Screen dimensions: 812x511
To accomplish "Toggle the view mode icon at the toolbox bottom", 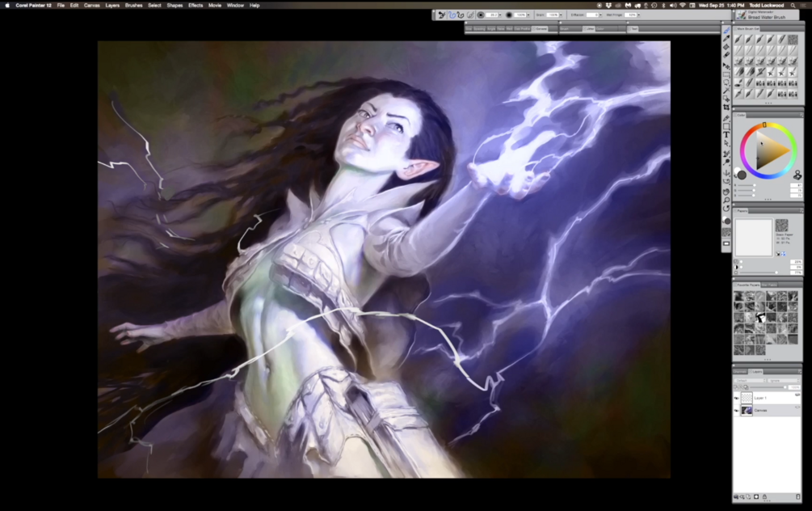I will (726, 243).
